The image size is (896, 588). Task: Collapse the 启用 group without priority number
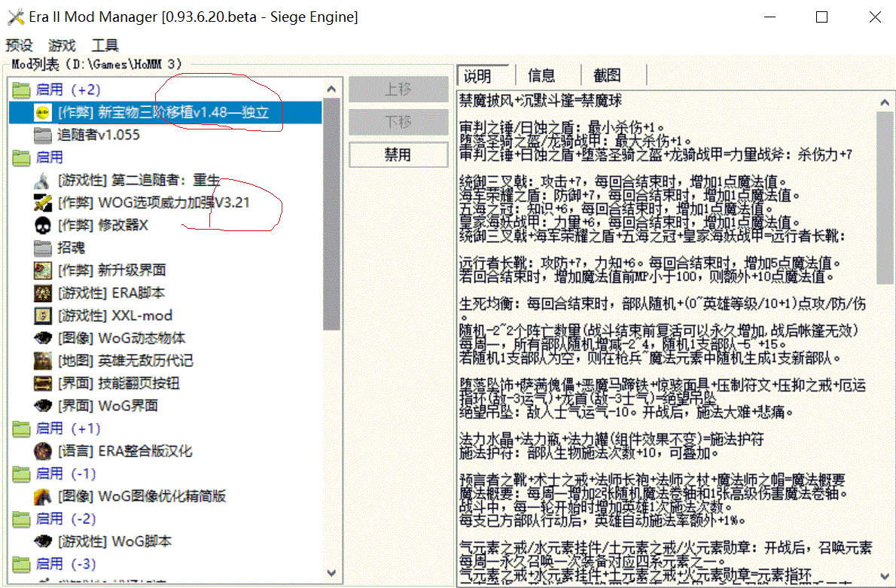(21, 157)
